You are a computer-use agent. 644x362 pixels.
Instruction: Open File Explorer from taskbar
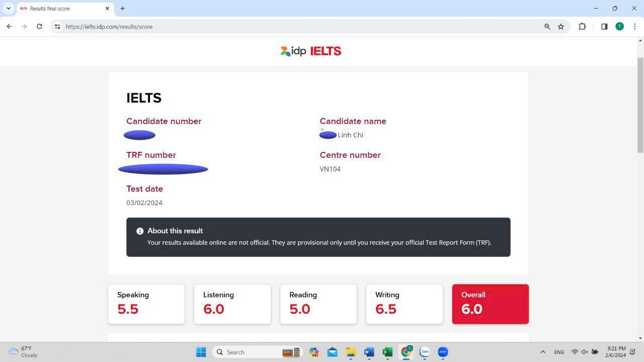point(350,352)
